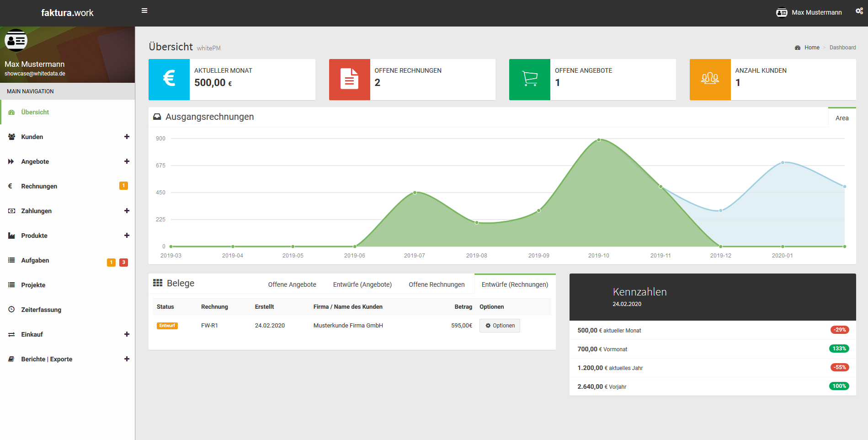This screenshot has width=868, height=440.
Task: Click the orange customers icon tile
Action: (x=710, y=80)
